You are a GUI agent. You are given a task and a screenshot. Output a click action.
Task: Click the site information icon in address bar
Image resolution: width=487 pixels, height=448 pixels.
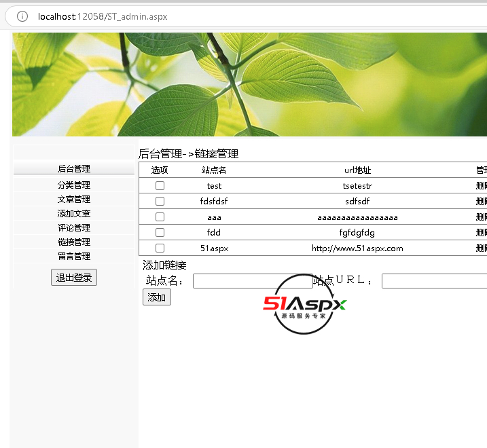pos(22,16)
